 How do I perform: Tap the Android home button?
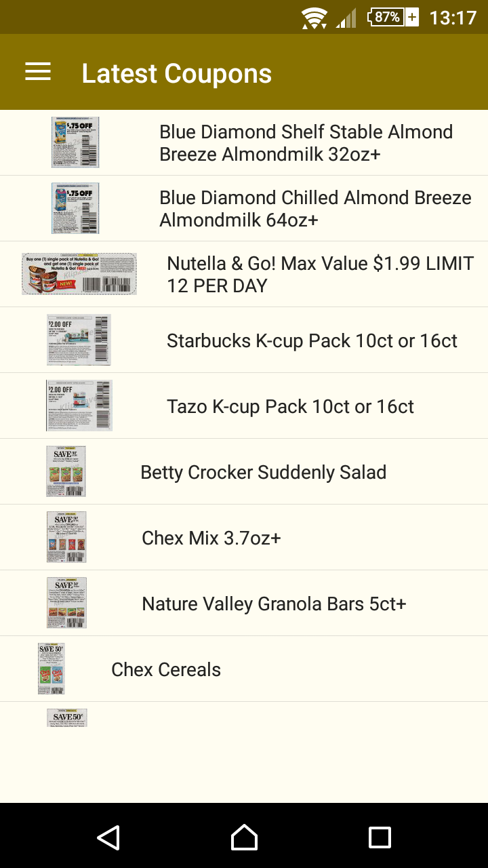(x=244, y=837)
